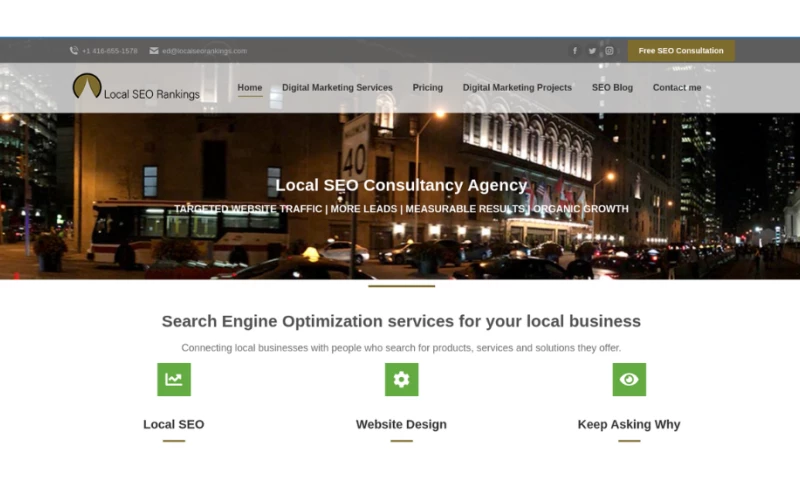This screenshot has height=480, width=800.
Task: Open the Twitter social icon
Action: 592,51
